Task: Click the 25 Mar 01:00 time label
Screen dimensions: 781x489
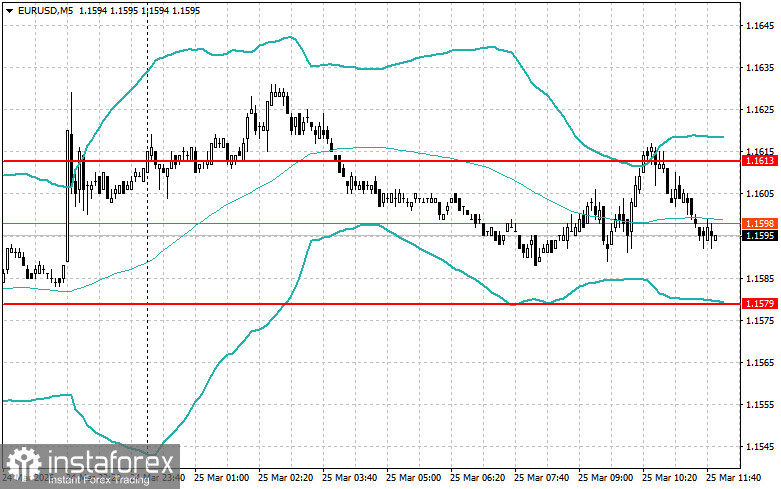Action: (222, 478)
